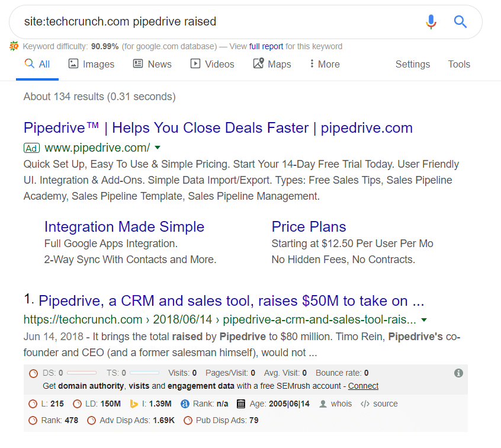
Task: Click the 'About 134 results' count text
Action: pyautogui.click(x=99, y=97)
